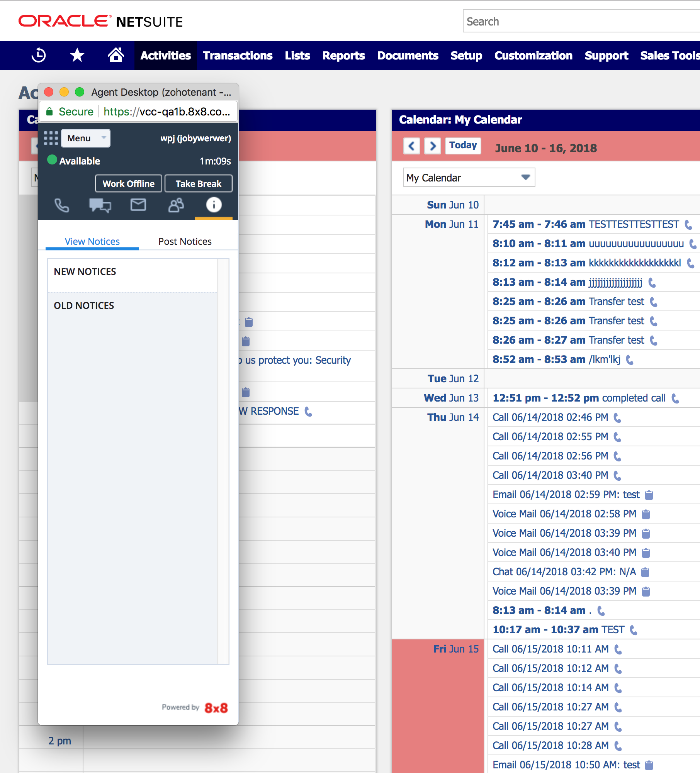Viewport: 700px width, 773px height.
Task: Open the Chat tab in Agent Desktop
Action: (x=100, y=205)
